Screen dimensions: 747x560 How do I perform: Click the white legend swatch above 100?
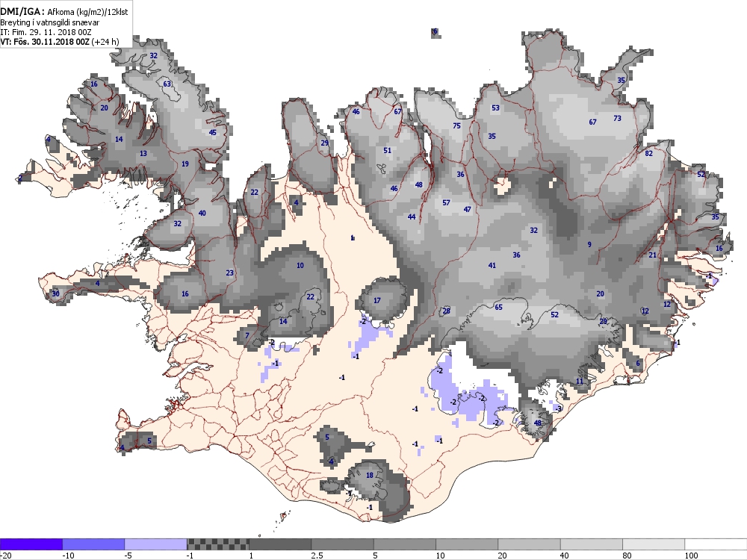pos(716,544)
